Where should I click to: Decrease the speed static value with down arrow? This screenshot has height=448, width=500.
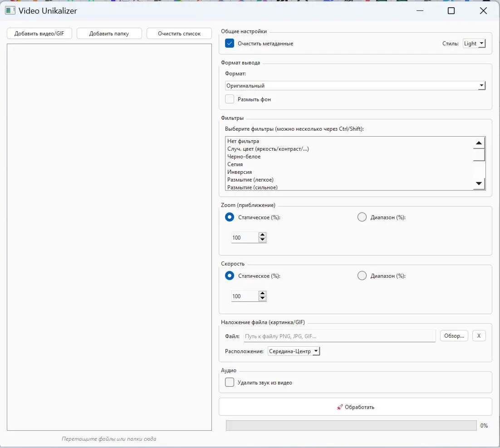click(262, 299)
